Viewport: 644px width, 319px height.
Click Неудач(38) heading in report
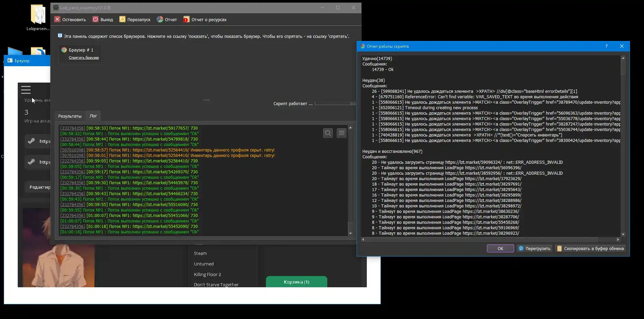[x=373, y=81]
